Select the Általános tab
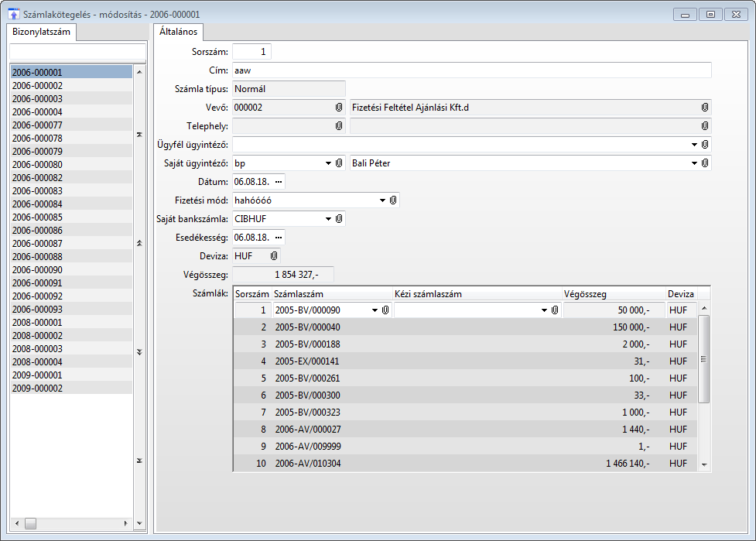The image size is (756, 541). [177, 32]
